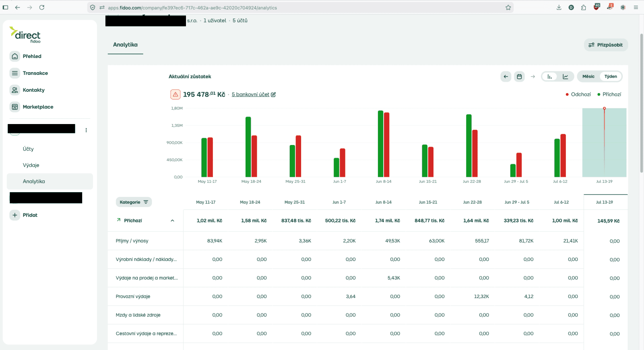Click the 83,94K cell
This screenshot has width=644, height=350.
215,241
